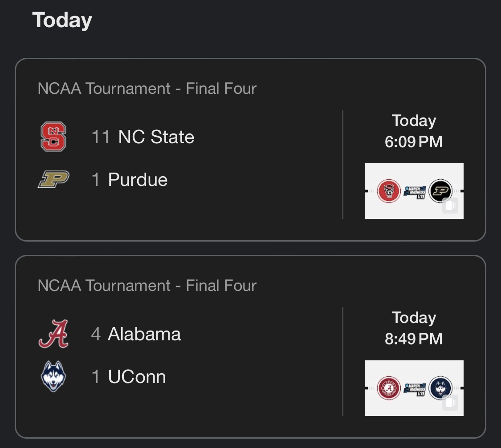The image size is (501, 448).
Task: Click Alabama circular logo in game thumbnail
Action: point(389,388)
